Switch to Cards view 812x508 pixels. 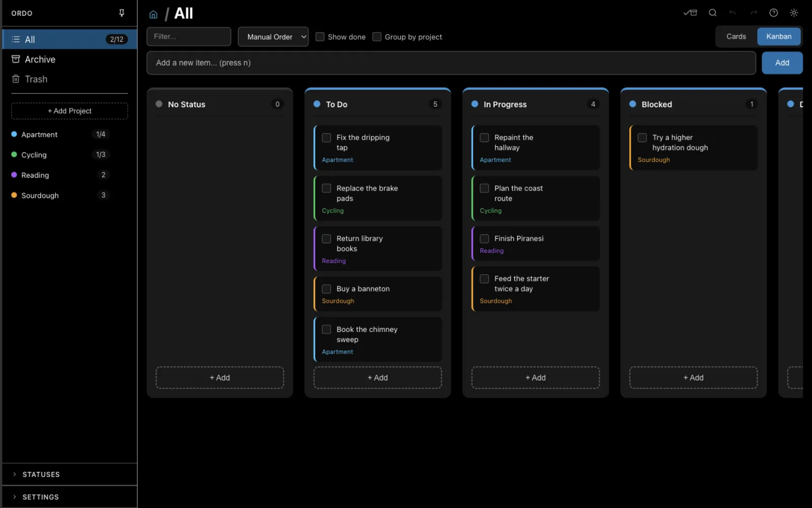(x=736, y=37)
